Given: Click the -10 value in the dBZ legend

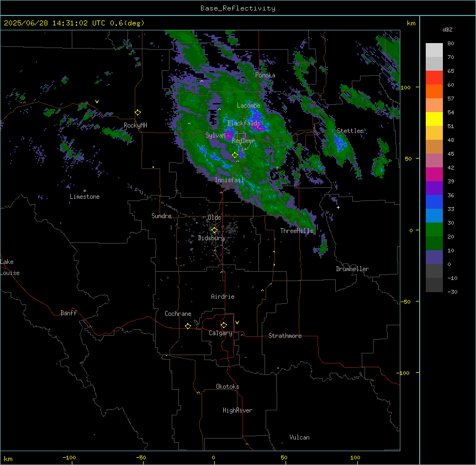Looking at the screenshot, I should pyautogui.click(x=452, y=278).
